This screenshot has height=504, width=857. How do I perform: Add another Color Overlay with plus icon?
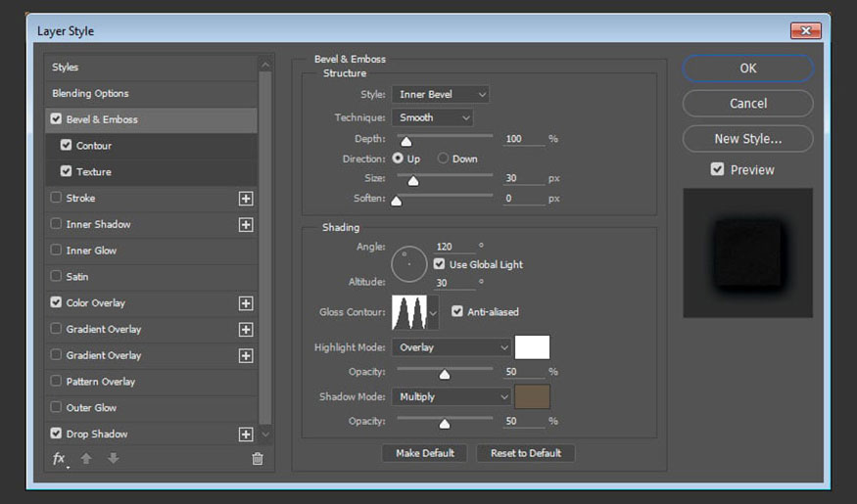click(246, 303)
